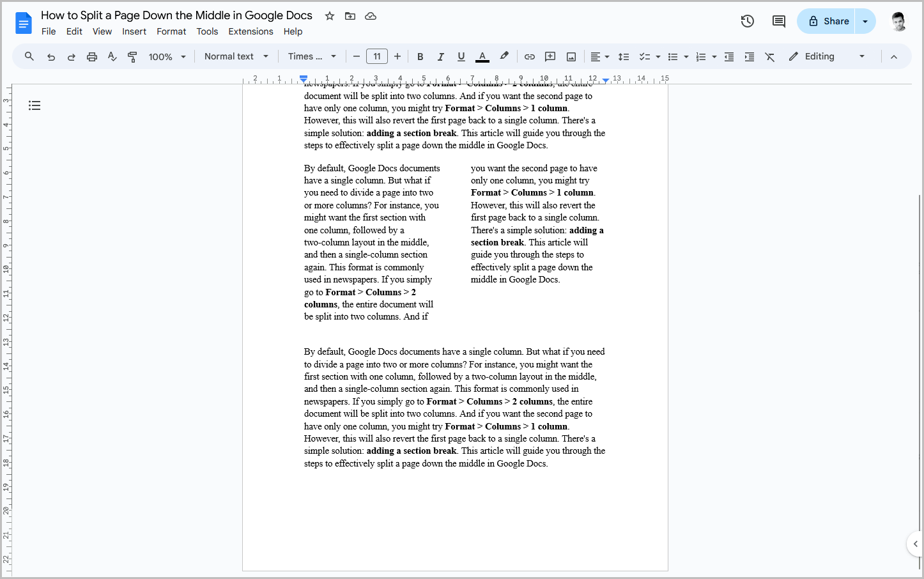924x579 pixels.
Task: Click the right indent ruler marker
Action: (606, 80)
